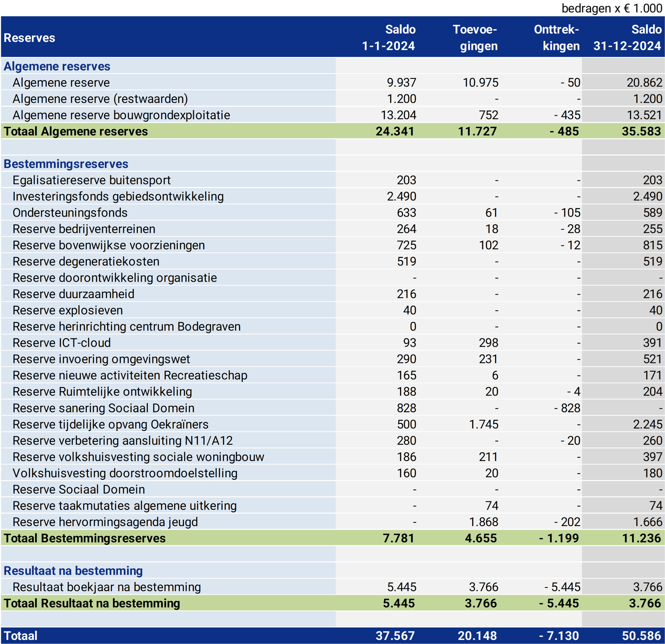Select the 'Reserve hervormingsagenda jeugd' row label
The width and height of the screenshot is (665, 644).
click(x=105, y=522)
